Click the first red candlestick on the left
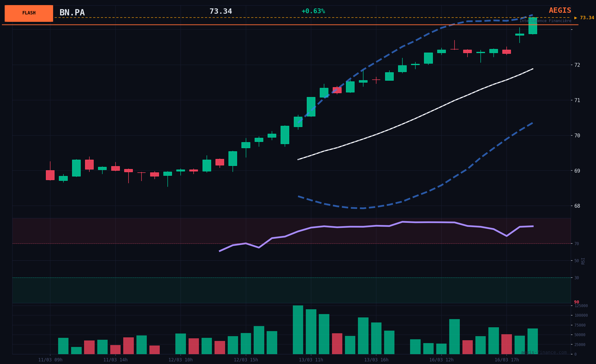Image resolution: width=596 pixels, height=364 pixels. coord(50,175)
